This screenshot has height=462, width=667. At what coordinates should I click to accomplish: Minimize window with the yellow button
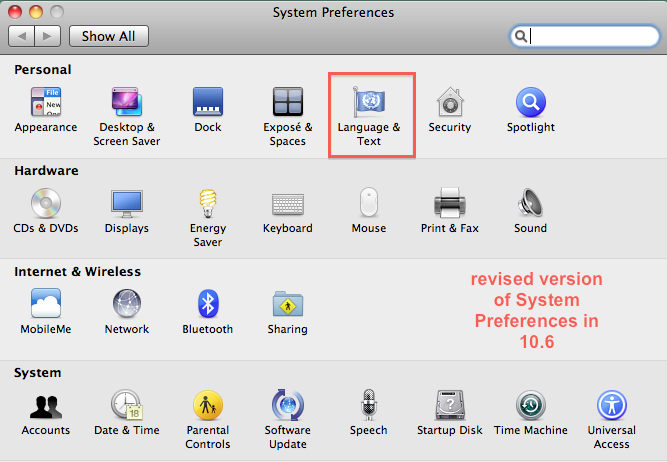tap(36, 12)
